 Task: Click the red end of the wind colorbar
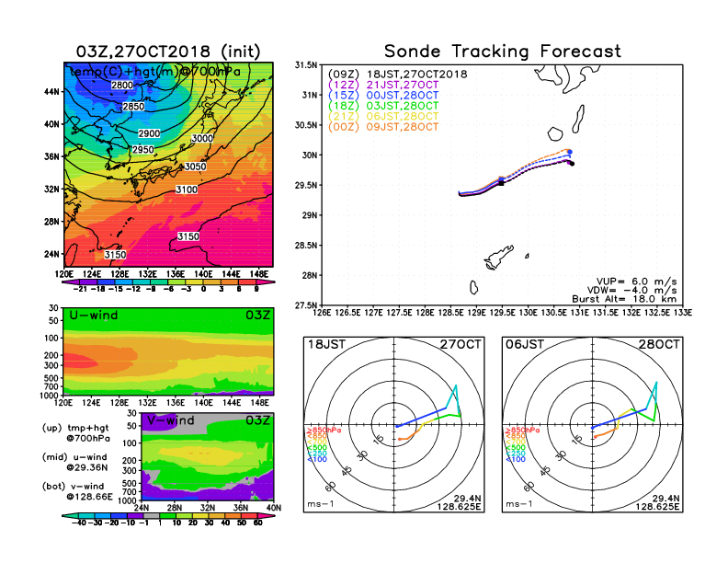(259, 522)
